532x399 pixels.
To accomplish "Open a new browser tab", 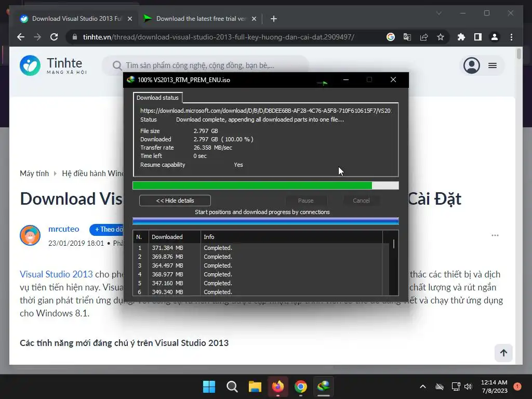I will [273, 19].
